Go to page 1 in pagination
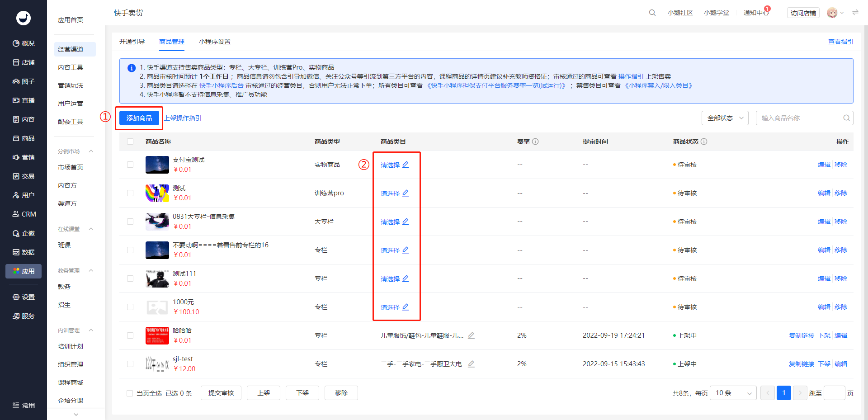The width and height of the screenshot is (868, 420). 784,393
